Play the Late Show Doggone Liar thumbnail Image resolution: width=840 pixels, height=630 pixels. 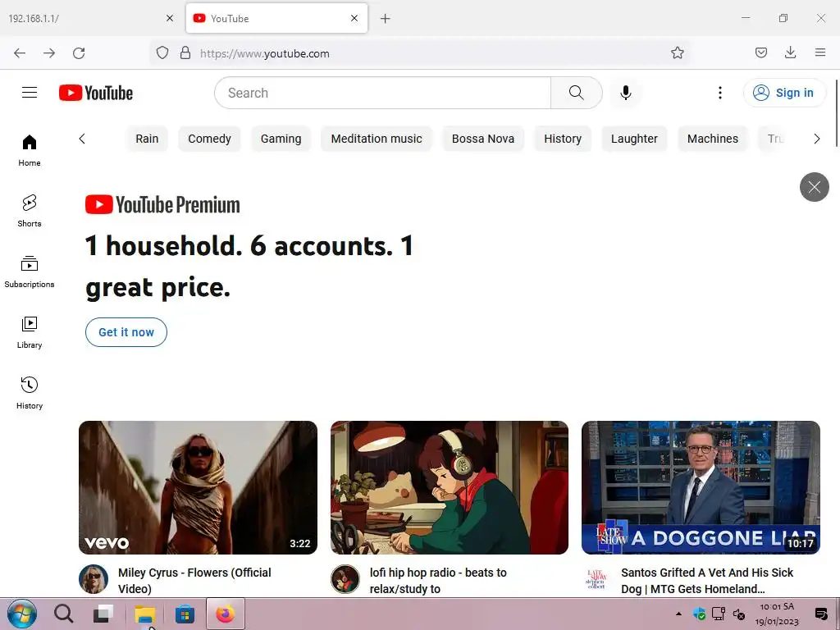701,487
